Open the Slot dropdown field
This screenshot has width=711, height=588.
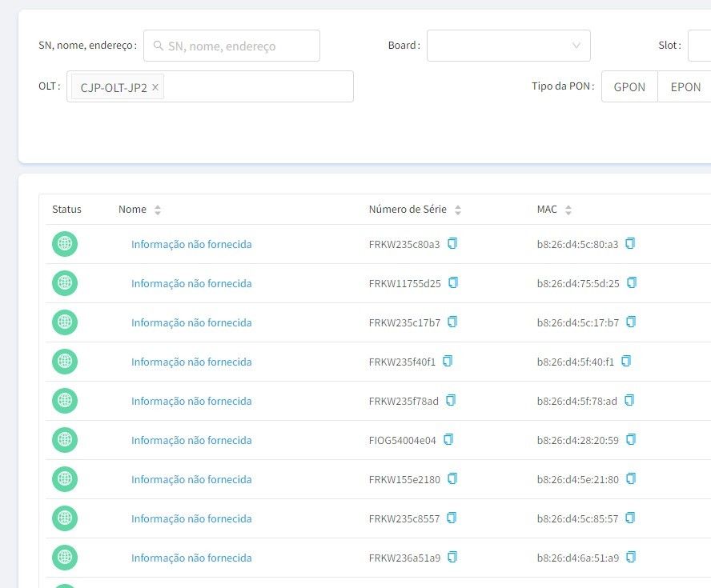(698, 46)
